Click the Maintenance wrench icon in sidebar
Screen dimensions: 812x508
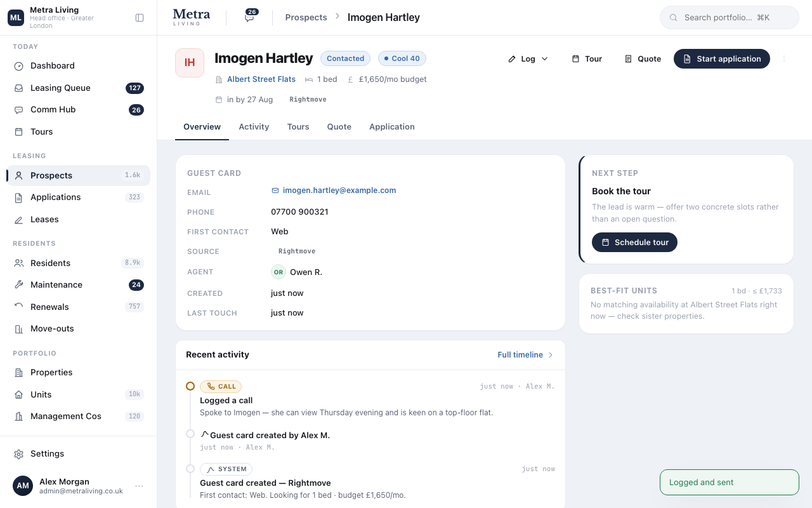(19, 284)
